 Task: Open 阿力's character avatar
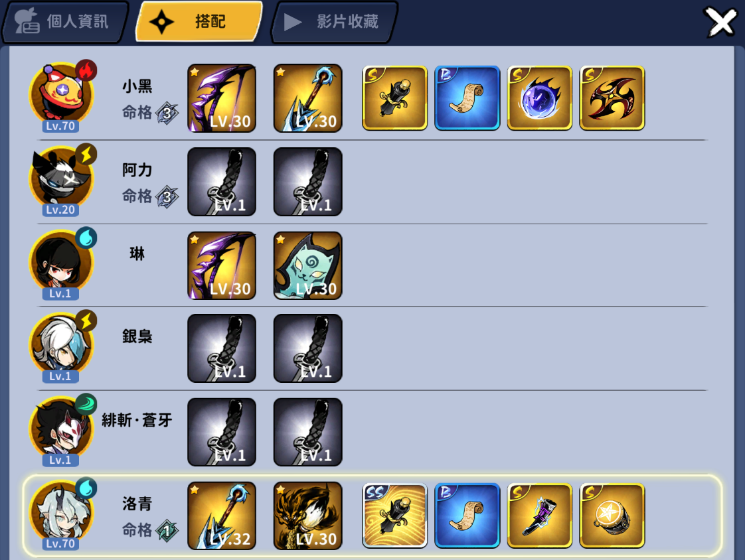tap(62, 178)
